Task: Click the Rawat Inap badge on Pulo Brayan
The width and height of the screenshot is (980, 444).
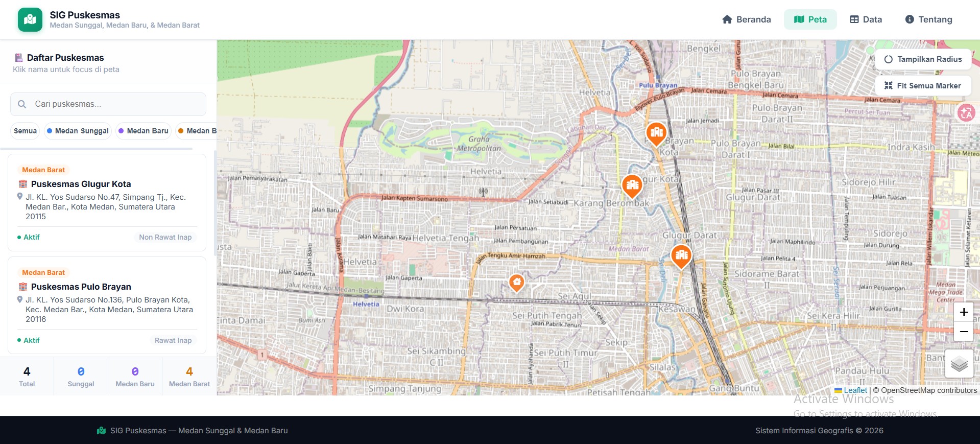Action: 173,340
